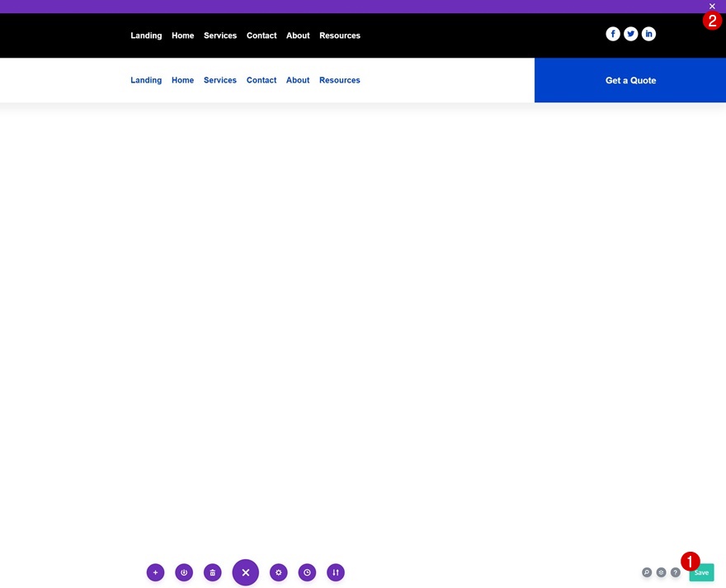The image size is (726, 588).
Task: Open the Load from Library icon
Action: click(x=183, y=572)
